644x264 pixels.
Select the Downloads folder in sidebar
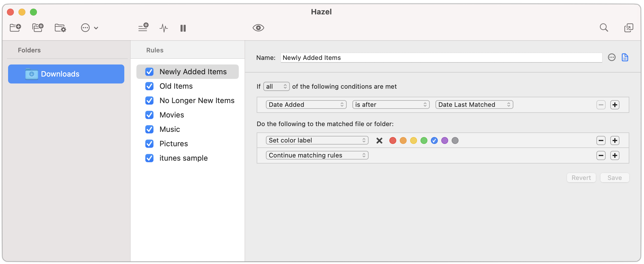coord(66,74)
